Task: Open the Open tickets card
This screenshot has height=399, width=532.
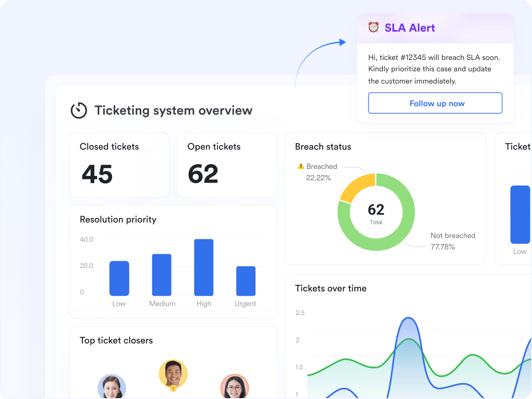Action: [227, 165]
